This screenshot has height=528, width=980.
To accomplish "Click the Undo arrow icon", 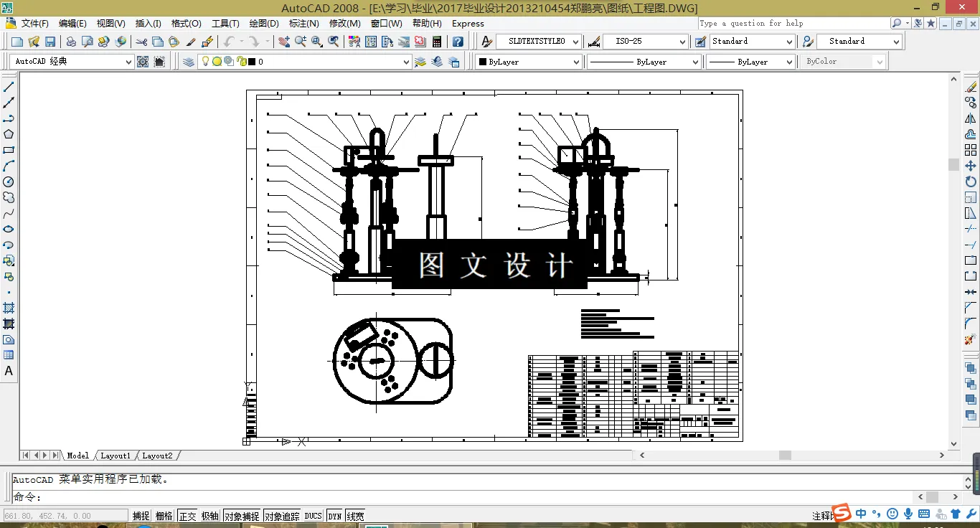I will (x=228, y=42).
